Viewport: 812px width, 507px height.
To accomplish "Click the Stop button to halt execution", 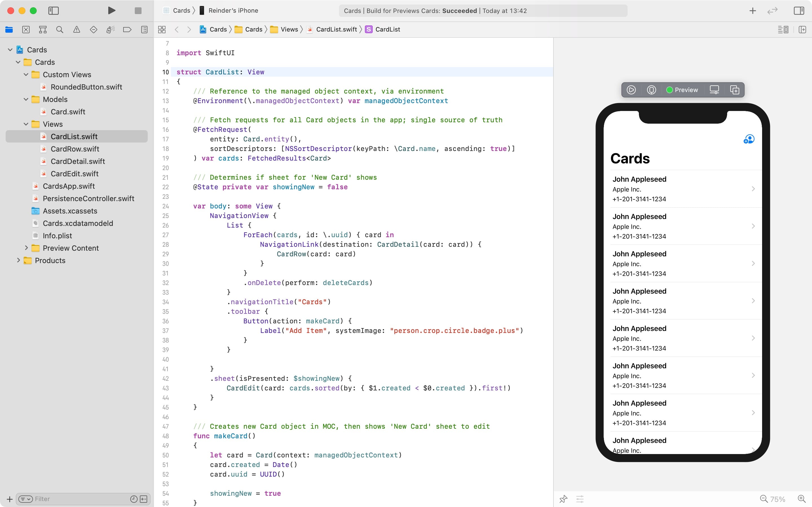I will point(138,10).
